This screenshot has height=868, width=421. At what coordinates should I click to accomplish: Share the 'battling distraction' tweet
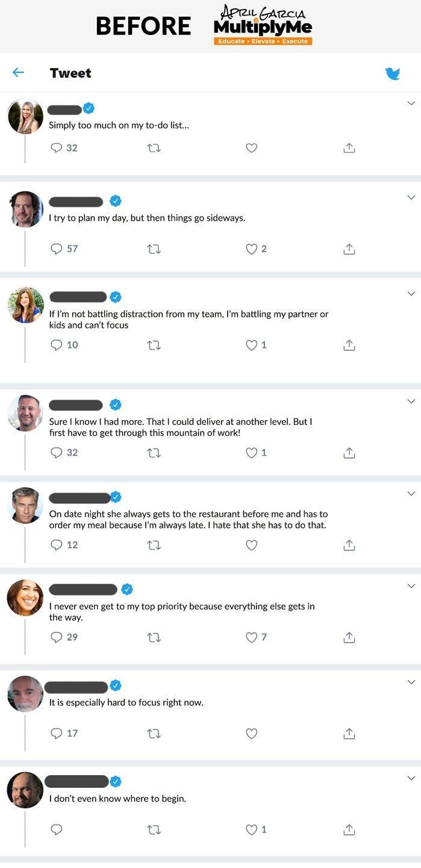[349, 345]
